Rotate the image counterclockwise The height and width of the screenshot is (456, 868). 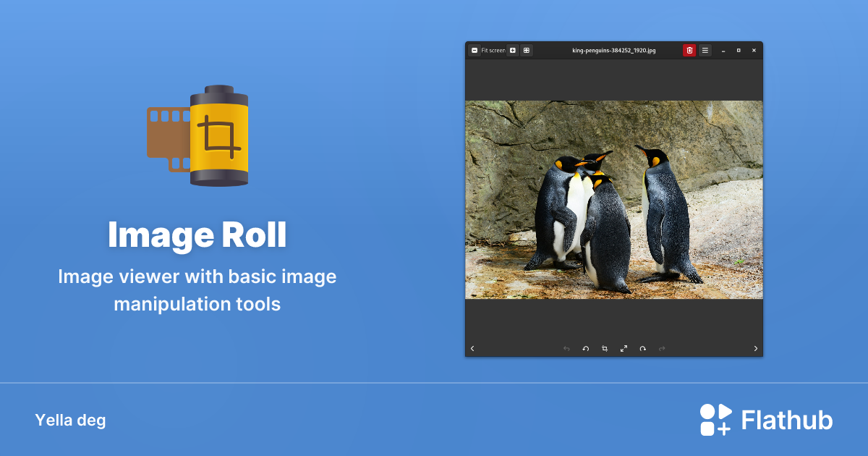click(585, 348)
